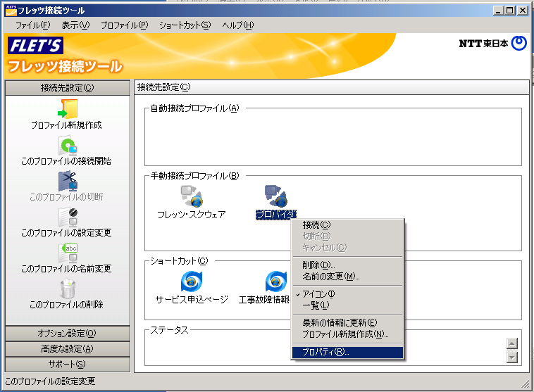This screenshot has width=534, height=392.
Task: Select 一覧(L) view in context menu
Action: (x=347, y=305)
